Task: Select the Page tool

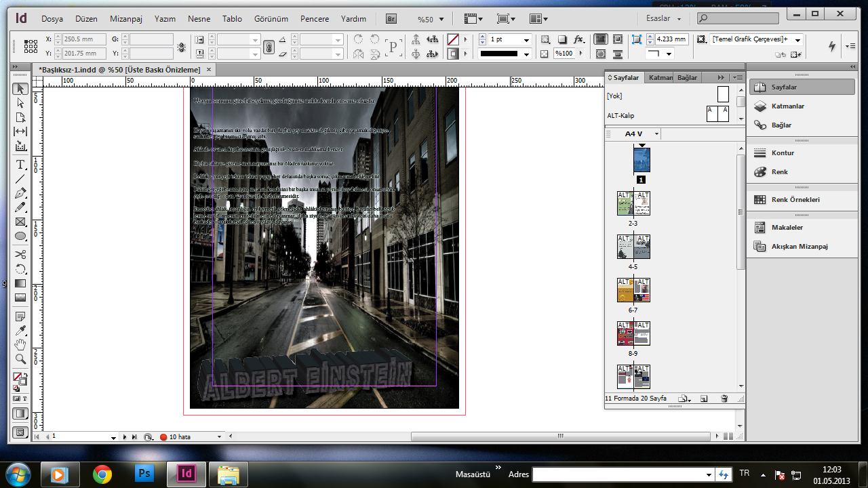Action: 20,117
